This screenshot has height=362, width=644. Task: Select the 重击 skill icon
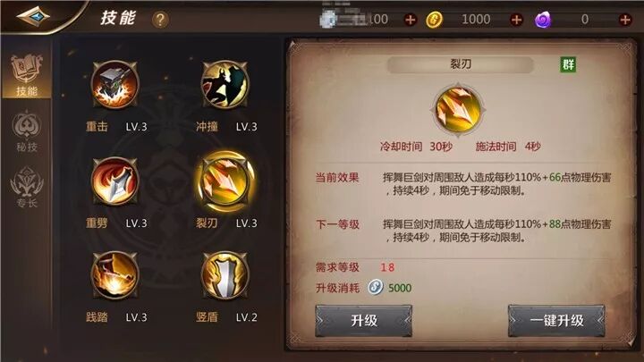[x=114, y=85]
